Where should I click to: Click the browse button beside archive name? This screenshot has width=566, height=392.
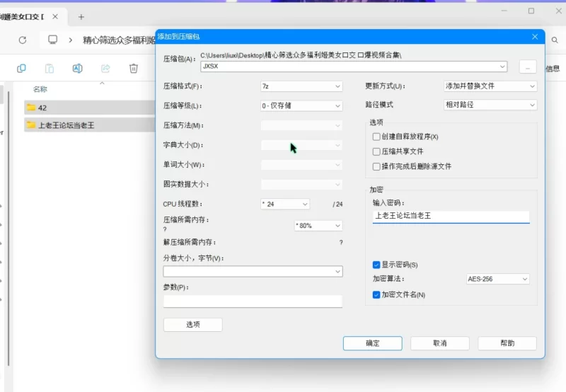[528, 67]
